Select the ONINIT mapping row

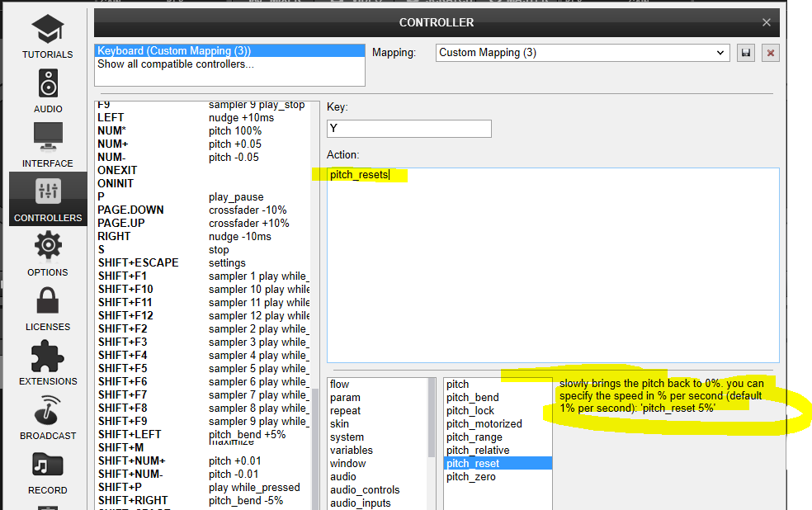[x=204, y=184]
